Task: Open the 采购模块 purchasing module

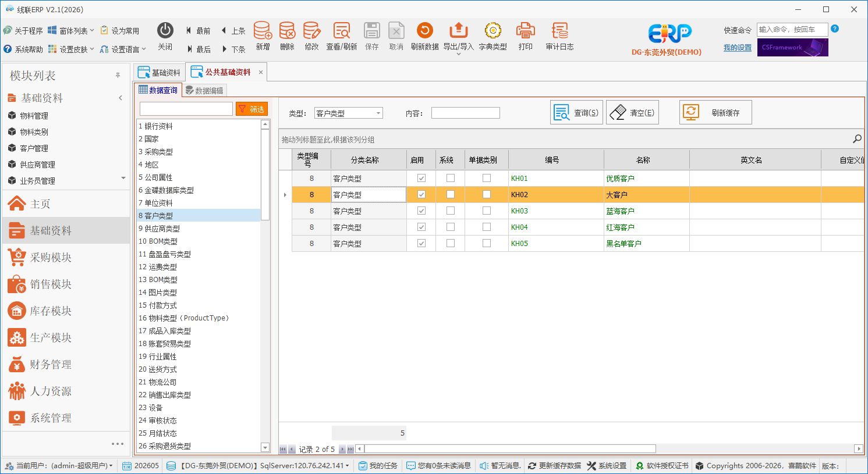Action: pos(66,257)
